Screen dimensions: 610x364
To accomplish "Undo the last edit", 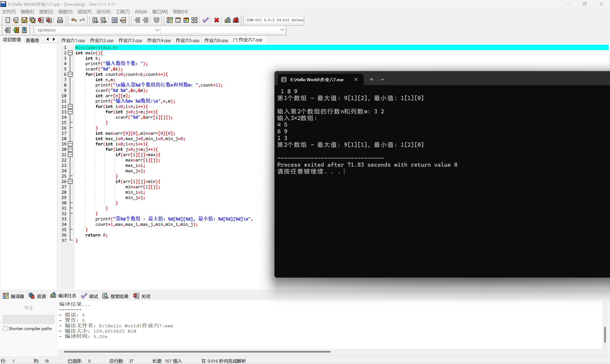I will coord(74,20).
